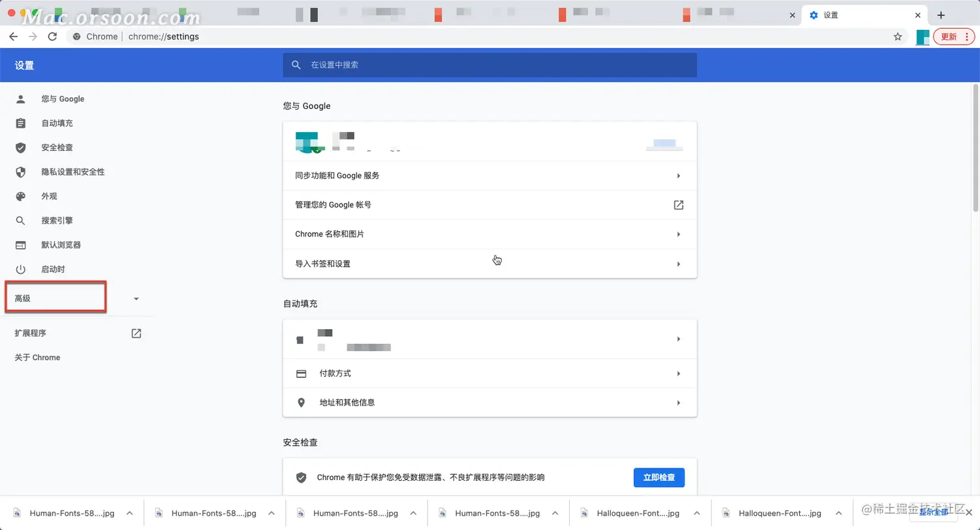Expand the 高级 section dropdown arrow
Screen dimensions: 980x530
click(x=136, y=299)
